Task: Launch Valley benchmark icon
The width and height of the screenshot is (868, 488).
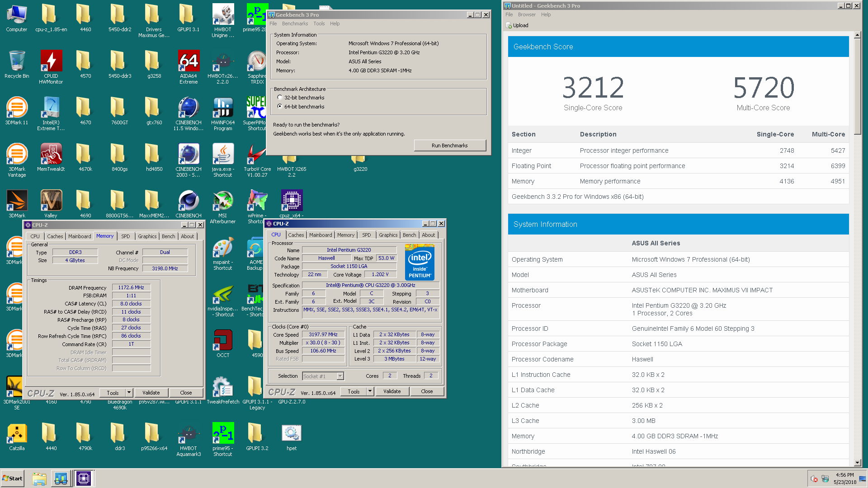Action: pos(51,204)
